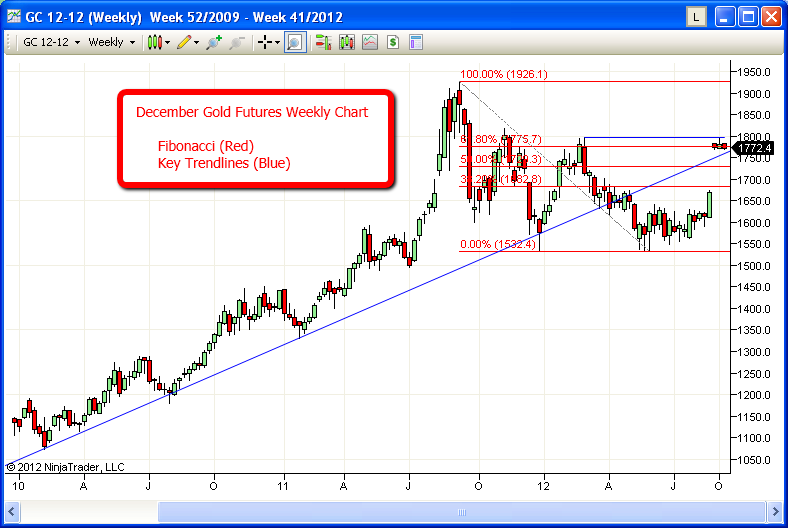The width and height of the screenshot is (788, 528).
Task: Expand the crosshair cursor dropdown arrow
Action: [x=277, y=42]
